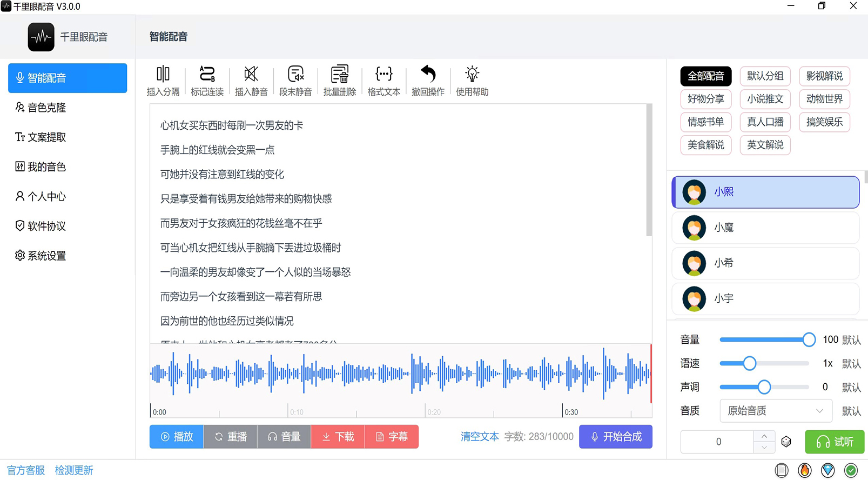This screenshot has height=480, width=868.
Task: Increase the number with stepper up arrow
Action: pos(764,436)
